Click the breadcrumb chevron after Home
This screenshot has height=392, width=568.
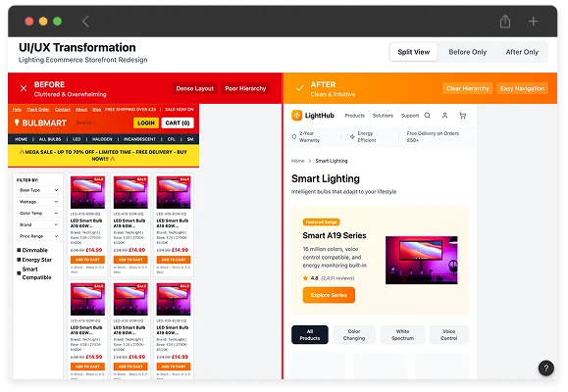(x=310, y=161)
